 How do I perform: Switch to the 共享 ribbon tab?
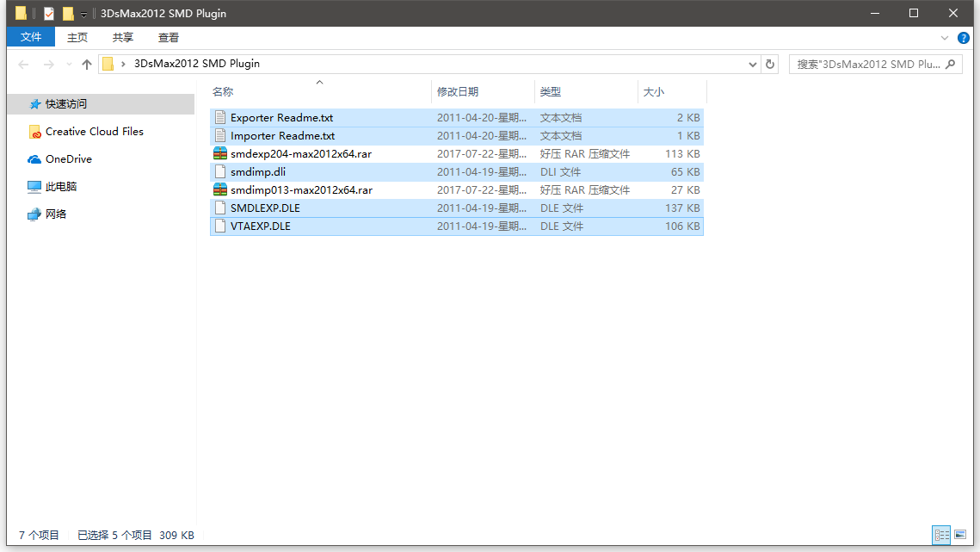coord(123,38)
